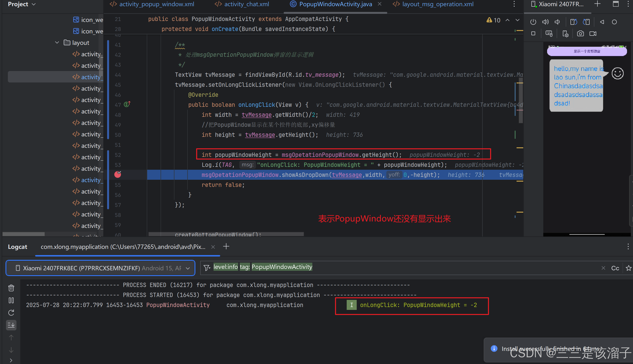Lower device volume with Volume Down icon
This screenshot has width=633, height=364.
click(557, 22)
